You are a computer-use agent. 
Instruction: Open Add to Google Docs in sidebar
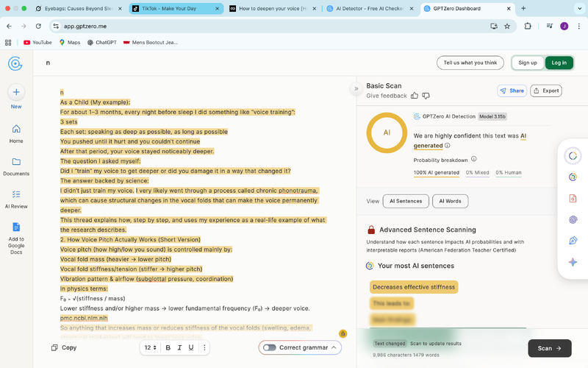tap(16, 238)
